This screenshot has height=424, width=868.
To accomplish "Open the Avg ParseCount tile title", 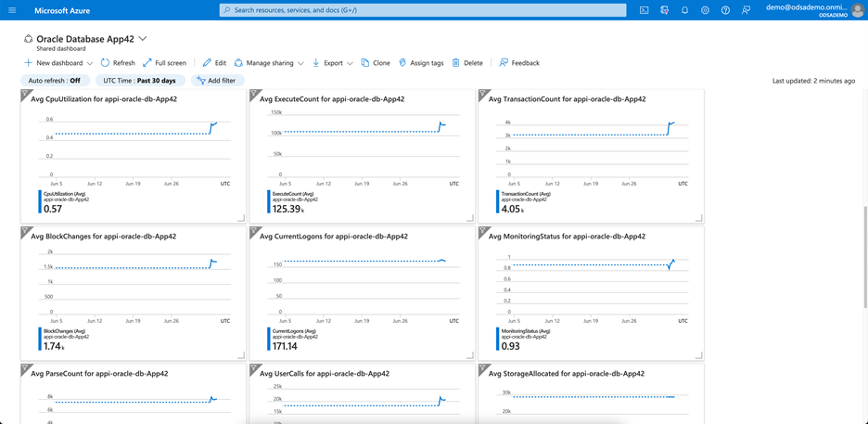I will [x=100, y=374].
